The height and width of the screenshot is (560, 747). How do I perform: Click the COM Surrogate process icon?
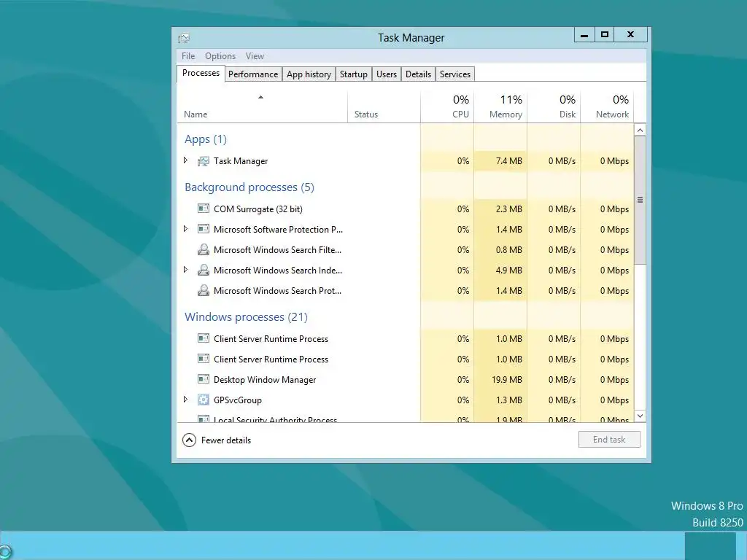point(204,209)
